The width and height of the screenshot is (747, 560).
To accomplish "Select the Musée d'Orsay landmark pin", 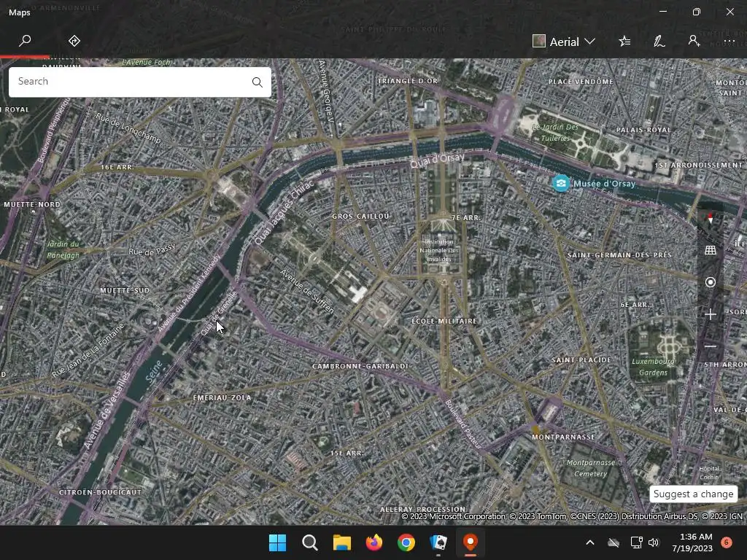I will pyautogui.click(x=561, y=183).
